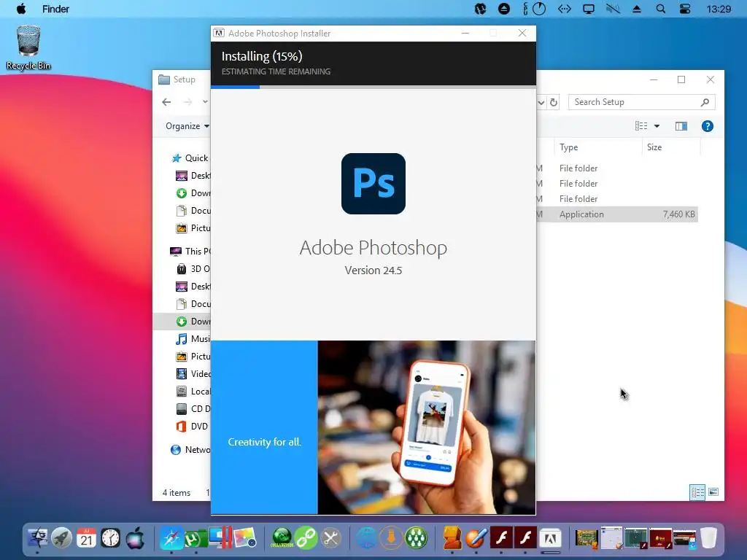Screen dimensions: 747x560
Task: Click the network arrows icon in the menu bar
Action: 565,9
